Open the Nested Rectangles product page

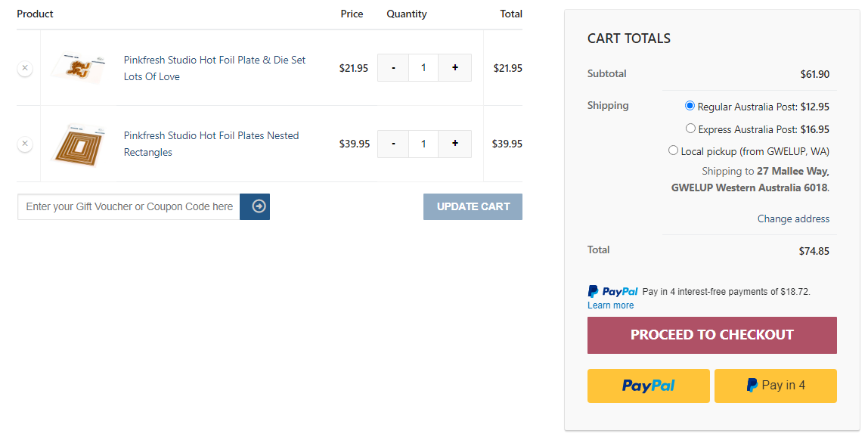(210, 144)
